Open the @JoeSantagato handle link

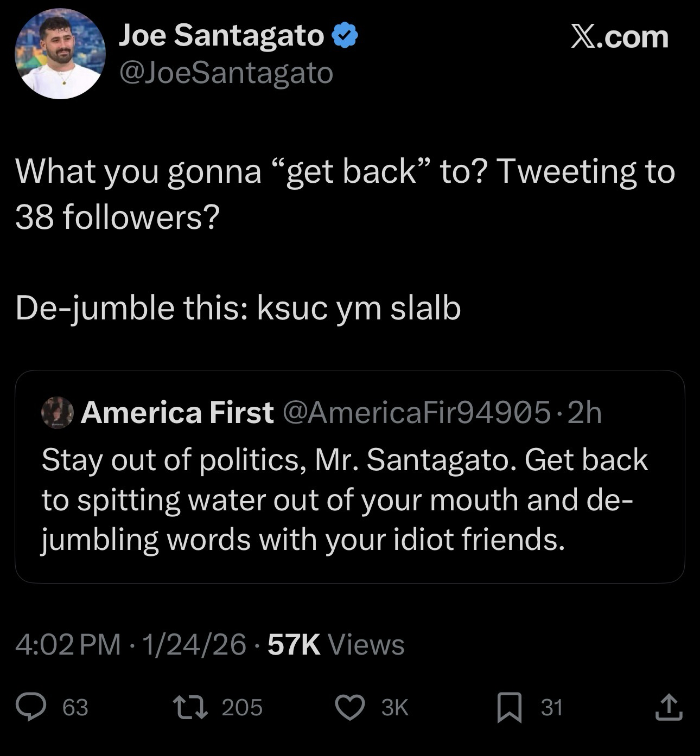[x=226, y=73]
